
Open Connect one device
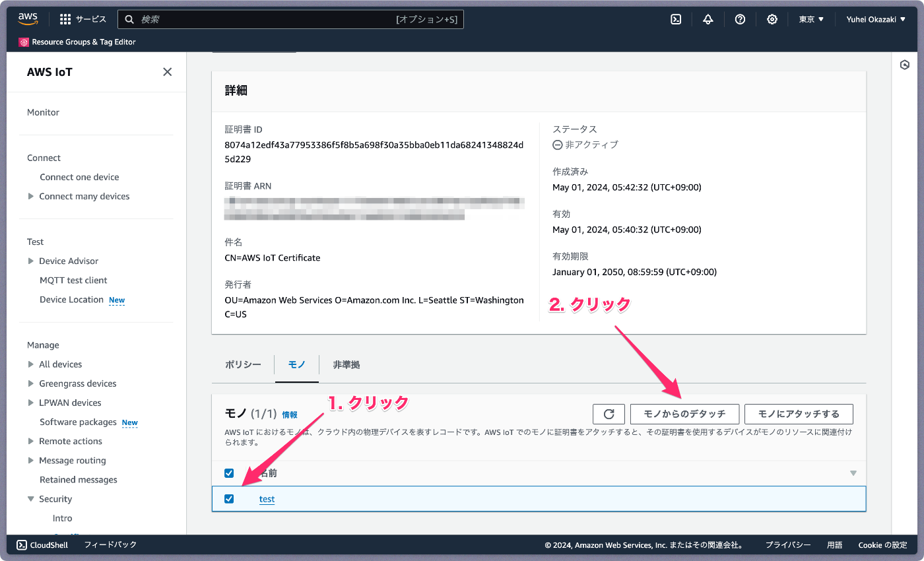point(79,177)
